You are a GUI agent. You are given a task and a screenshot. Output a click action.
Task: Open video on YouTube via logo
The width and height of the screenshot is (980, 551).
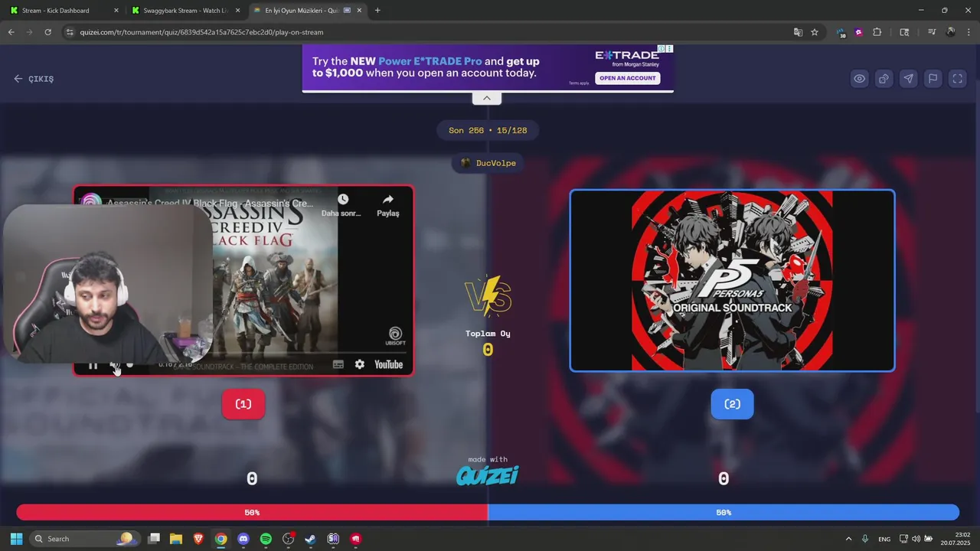tap(388, 365)
